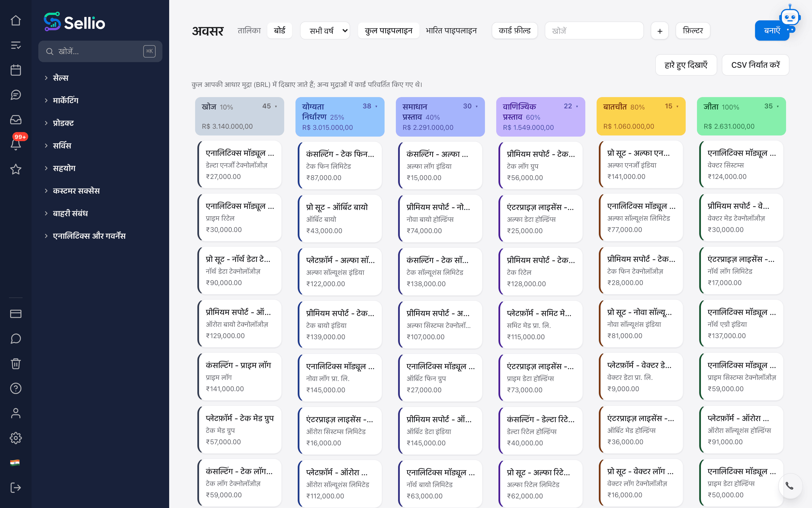Click जीता column total R$ 2.631.000,00
This screenshot has width=812, height=508.
point(729,126)
